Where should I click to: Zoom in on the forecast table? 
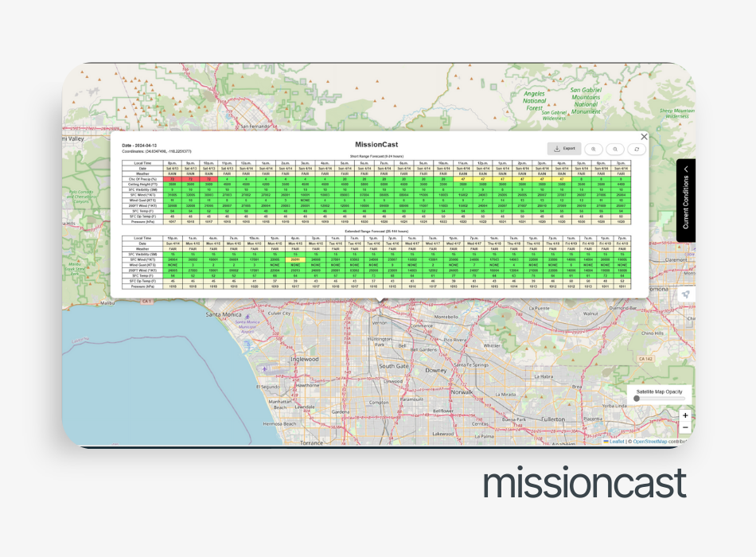594,149
